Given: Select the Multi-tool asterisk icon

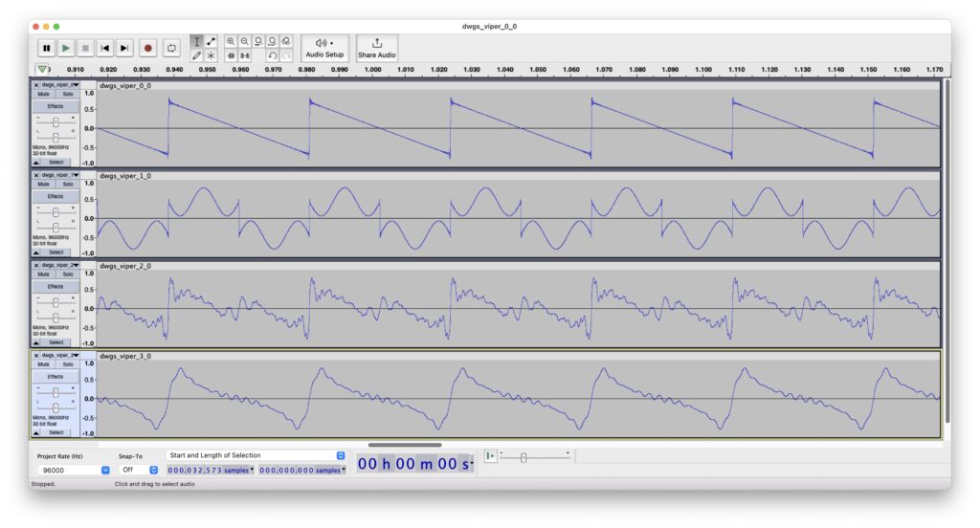Looking at the screenshot, I should coord(211,55).
